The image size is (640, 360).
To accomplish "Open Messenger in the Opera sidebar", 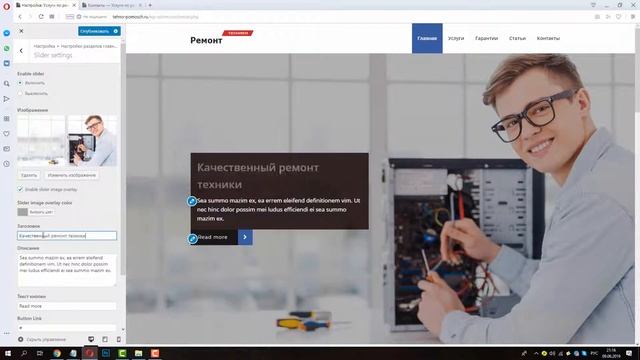I will (7, 33).
